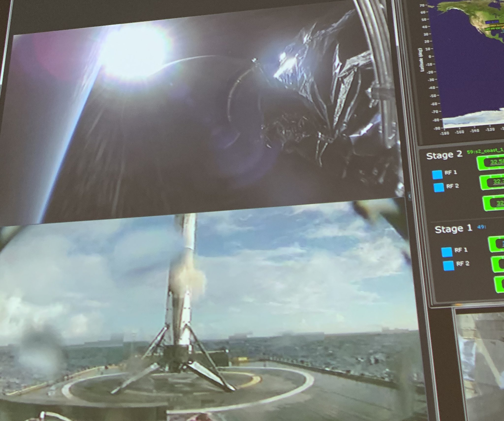Click the Stage 2 section heading
Image resolution: width=504 pixels, height=421 pixels.
point(444,155)
